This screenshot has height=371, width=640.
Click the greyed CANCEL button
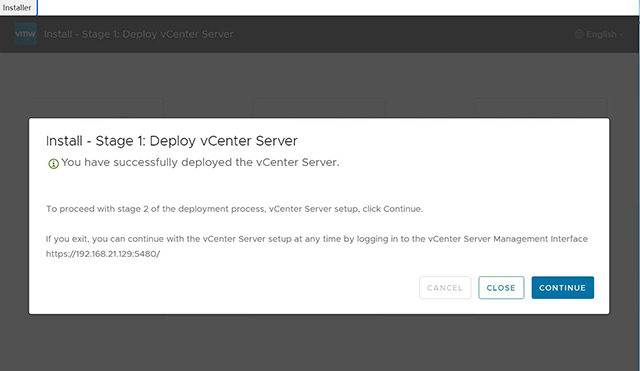tap(445, 288)
